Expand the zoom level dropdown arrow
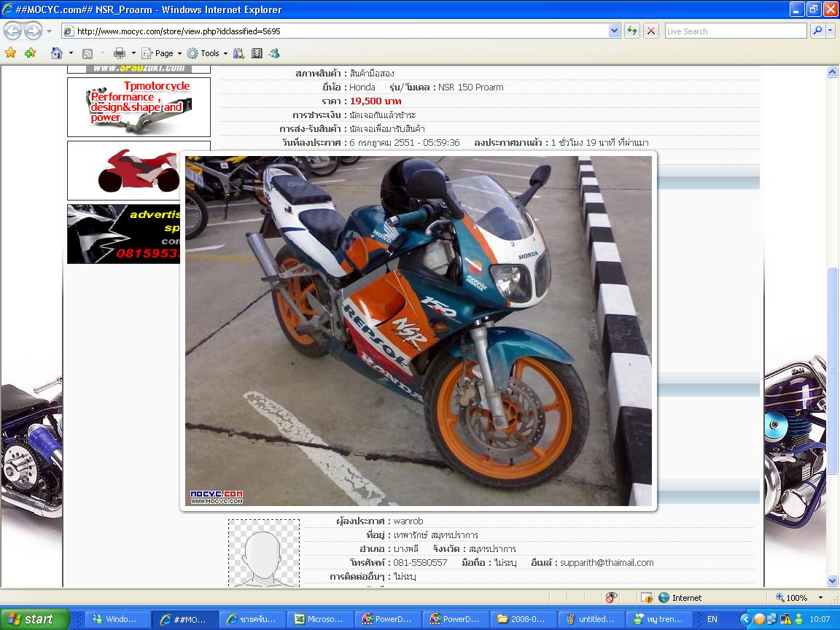The width and height of the screenshot is (840, 630). pyautogui.click(x=820, y=598)
